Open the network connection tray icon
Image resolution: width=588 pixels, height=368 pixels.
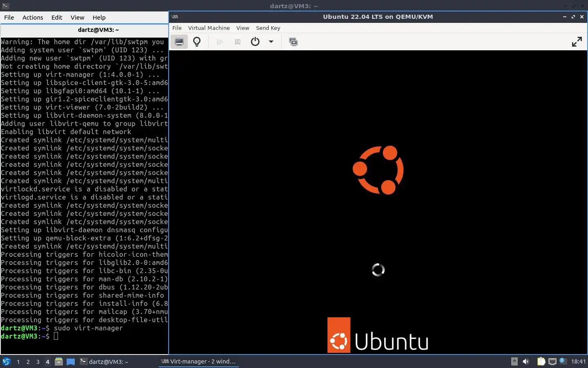click(552, 361)
